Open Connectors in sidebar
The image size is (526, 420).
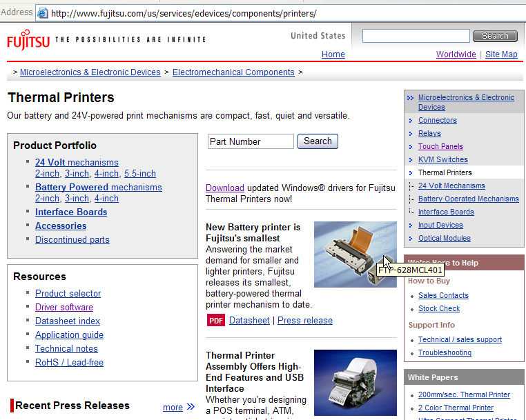438,120
